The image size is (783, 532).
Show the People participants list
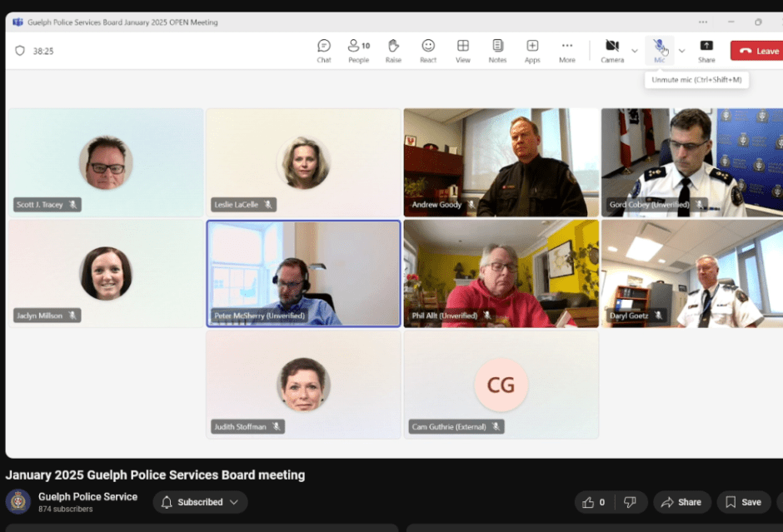pos(359,50)
